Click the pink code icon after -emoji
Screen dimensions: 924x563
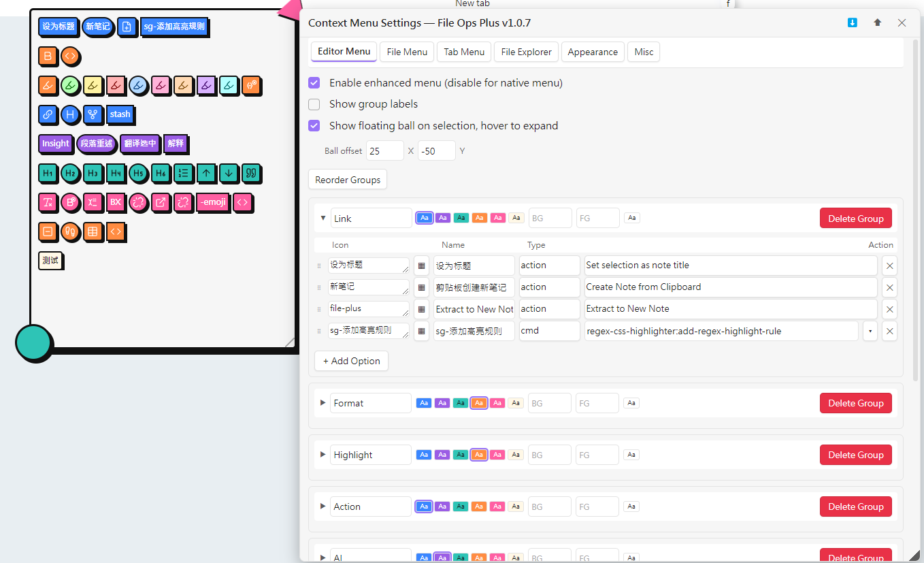pos(242,202)
